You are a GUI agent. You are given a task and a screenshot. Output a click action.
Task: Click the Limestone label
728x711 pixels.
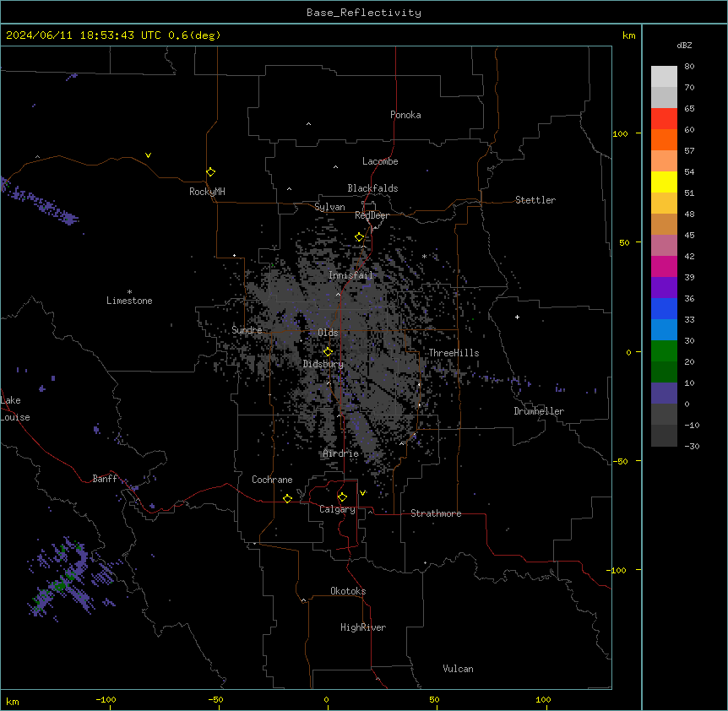pos(129,301)
